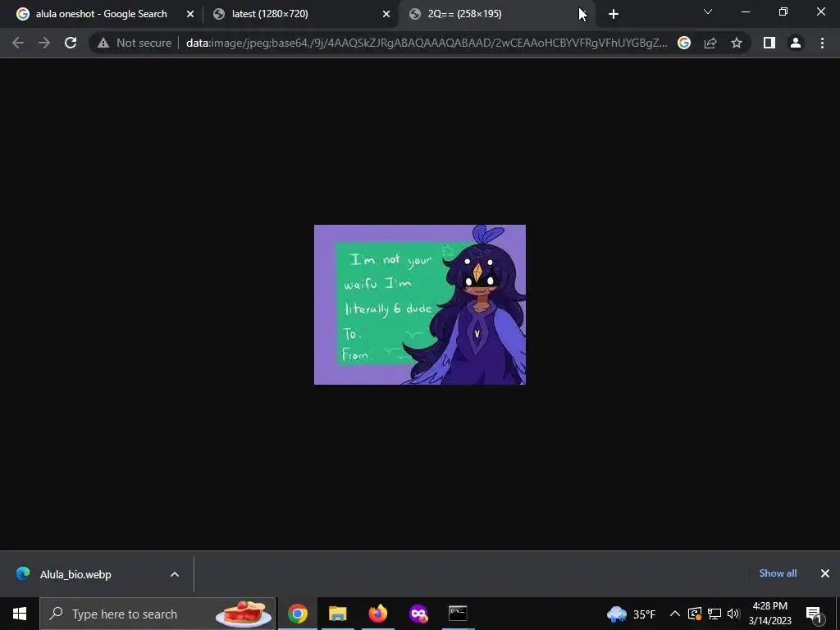Go forward to the next page
The height and width of the screenshot is (630, 840).
[x=44, y=43]
